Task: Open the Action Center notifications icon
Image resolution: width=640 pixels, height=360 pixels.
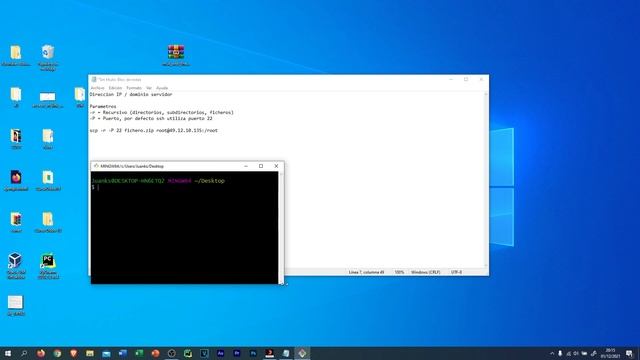Action: [x=629, y=353]
